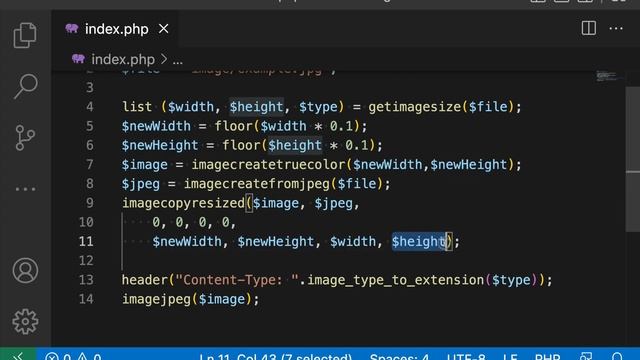The height and width of the screenshot is (360, 640).
Task: Show additional views ellipsis in activity bar
Action: click(x=25, y=189)
